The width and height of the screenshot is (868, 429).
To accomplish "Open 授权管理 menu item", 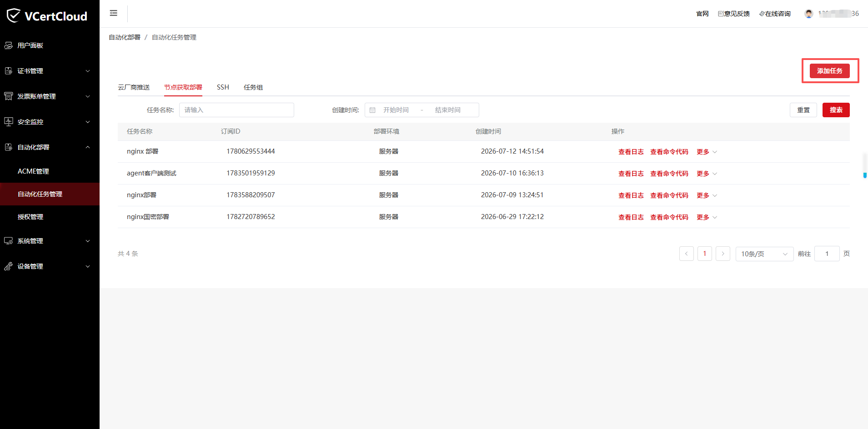I will click(x=50, y=217).
